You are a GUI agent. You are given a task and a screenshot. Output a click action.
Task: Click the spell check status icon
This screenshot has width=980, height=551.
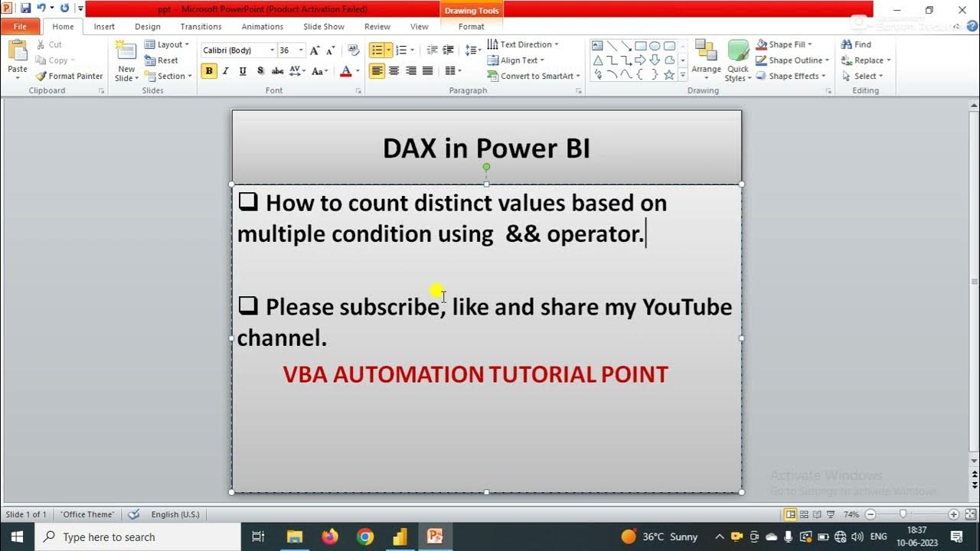pos(134,514)
